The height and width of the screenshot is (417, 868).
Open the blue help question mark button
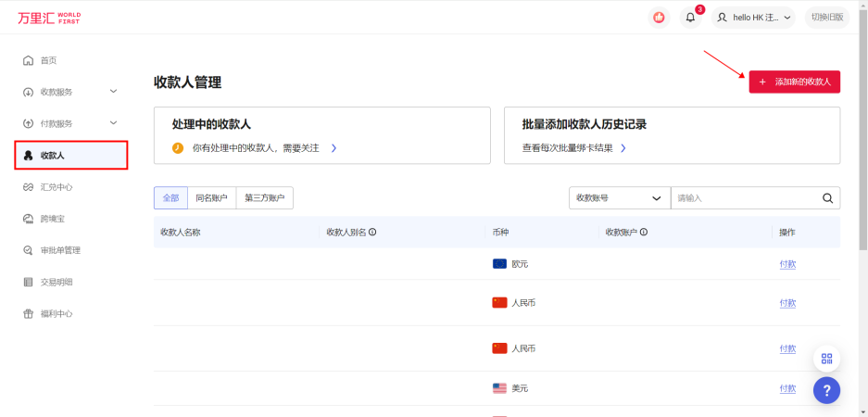click(x=826, y=390)
